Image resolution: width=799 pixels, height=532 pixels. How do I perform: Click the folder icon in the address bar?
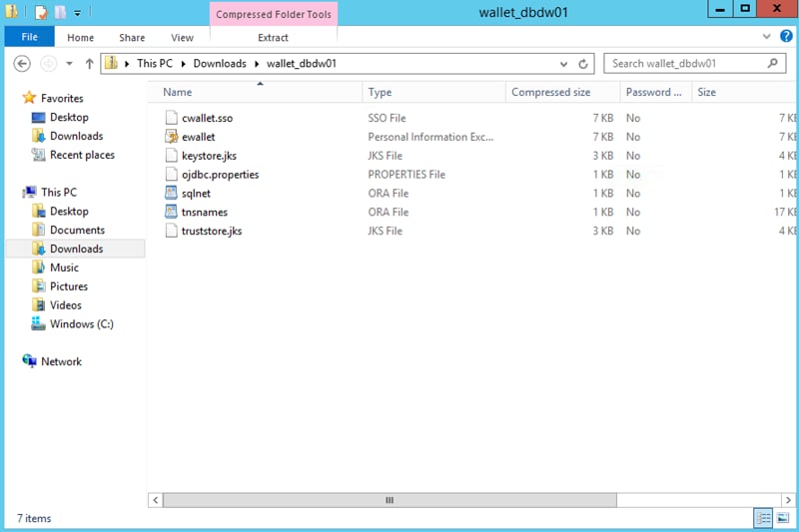(x=111, y=63)
